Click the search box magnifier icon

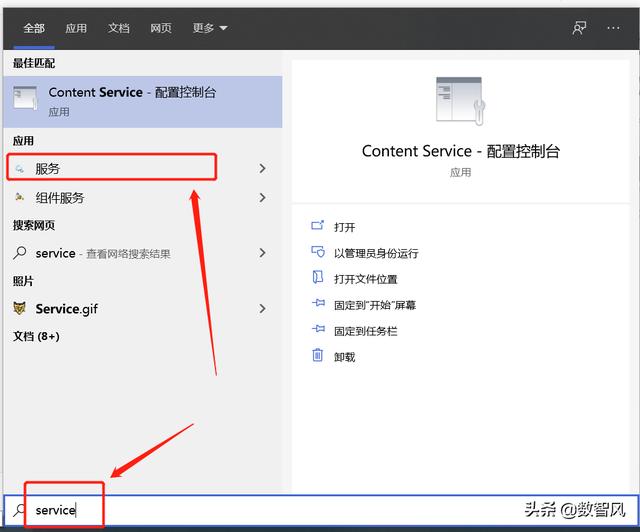click(x=19, y=510)
